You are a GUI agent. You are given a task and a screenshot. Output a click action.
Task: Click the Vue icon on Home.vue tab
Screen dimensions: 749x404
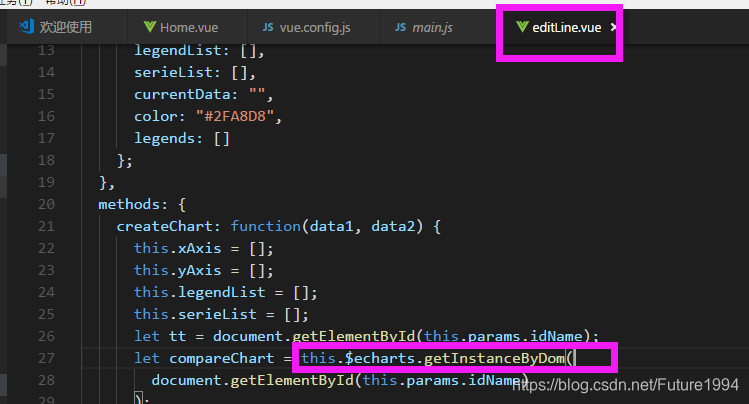[x=150, y=27]
